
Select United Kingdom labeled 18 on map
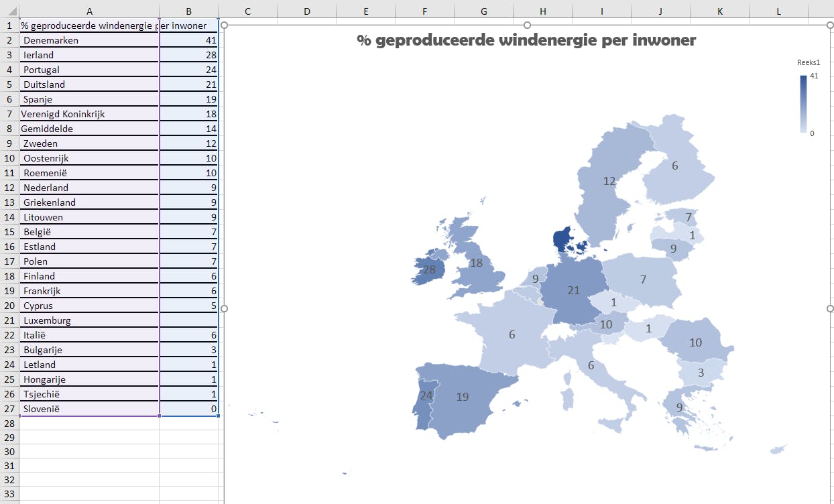click(x=476, y=263)
